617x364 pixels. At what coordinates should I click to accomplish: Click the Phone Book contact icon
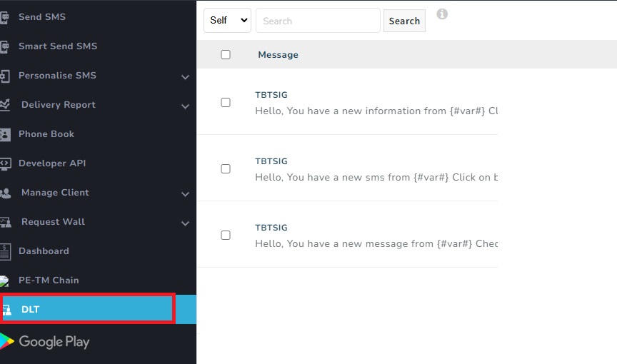[5, 134]
